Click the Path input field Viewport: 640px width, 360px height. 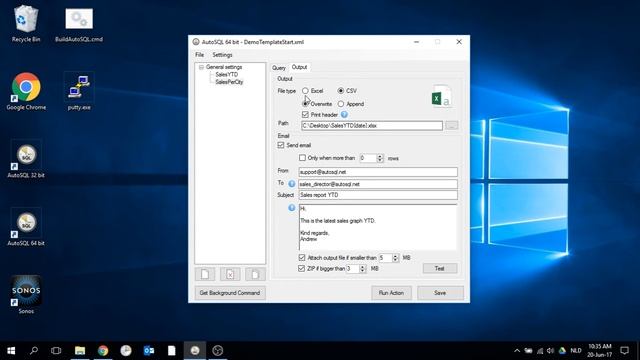[372, 125]
